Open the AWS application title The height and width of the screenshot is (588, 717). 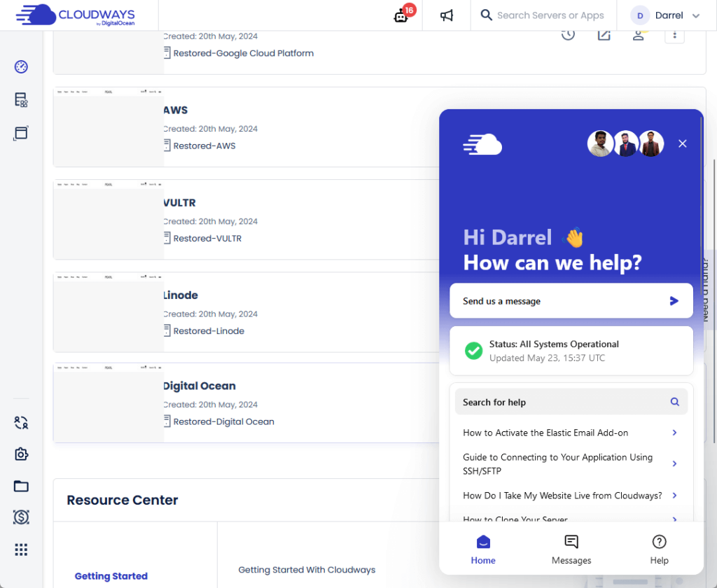[176, 110]
